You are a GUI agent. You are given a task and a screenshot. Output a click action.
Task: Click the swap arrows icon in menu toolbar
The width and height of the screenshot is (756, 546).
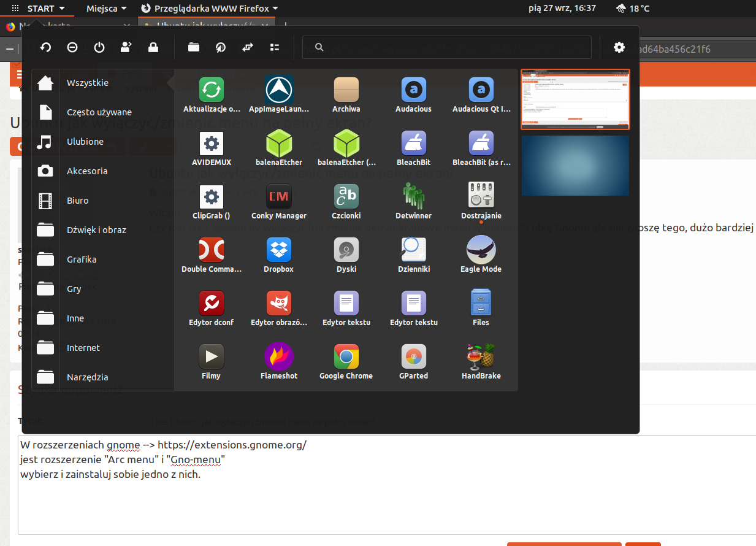[x=248, y=47]
